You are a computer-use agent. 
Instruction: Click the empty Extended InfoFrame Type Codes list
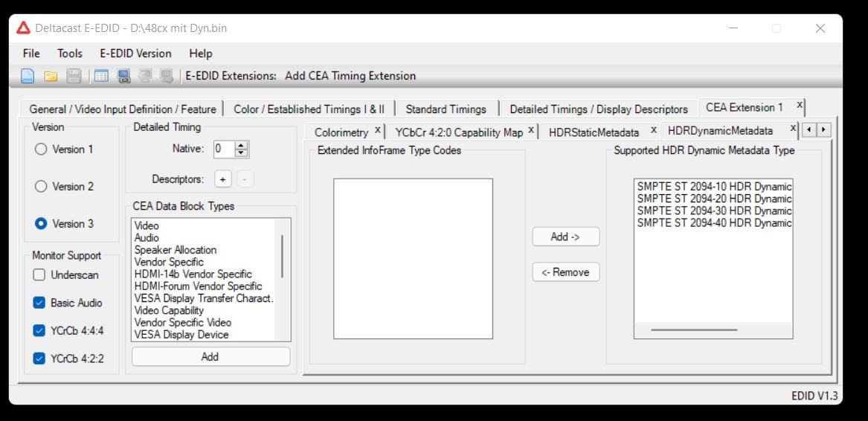[413, 259]
